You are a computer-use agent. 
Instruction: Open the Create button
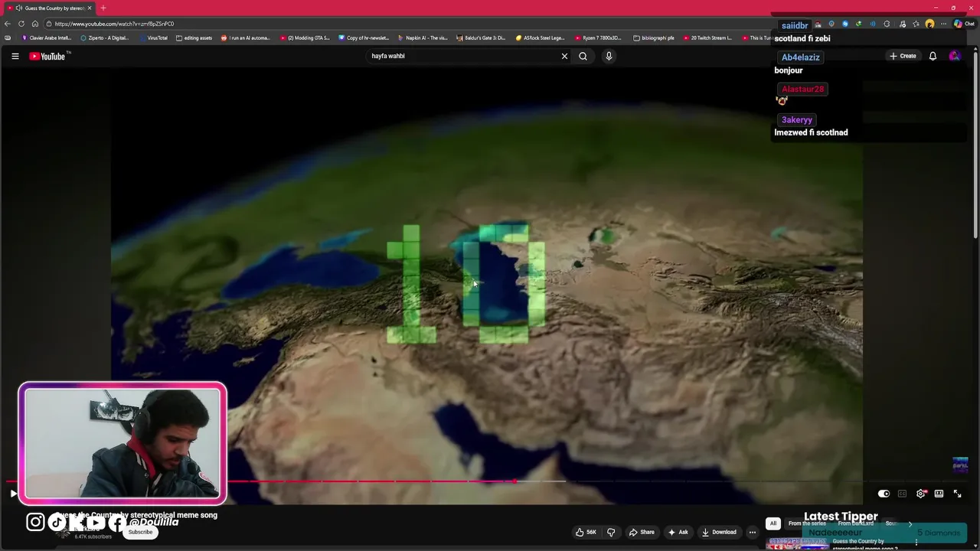click(x=903, y=56)
